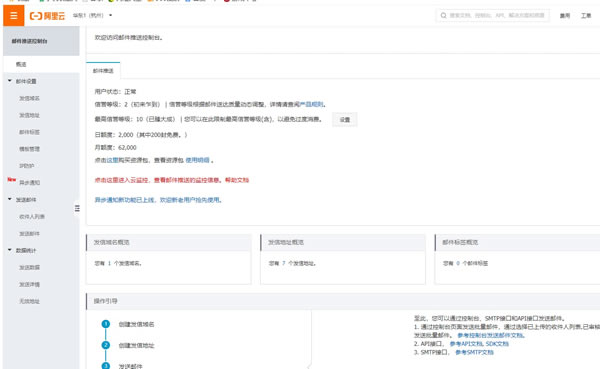This screenshot has height=369, width=600.
Task: Open the 声誉规则 link
Action: coord(311,104)
